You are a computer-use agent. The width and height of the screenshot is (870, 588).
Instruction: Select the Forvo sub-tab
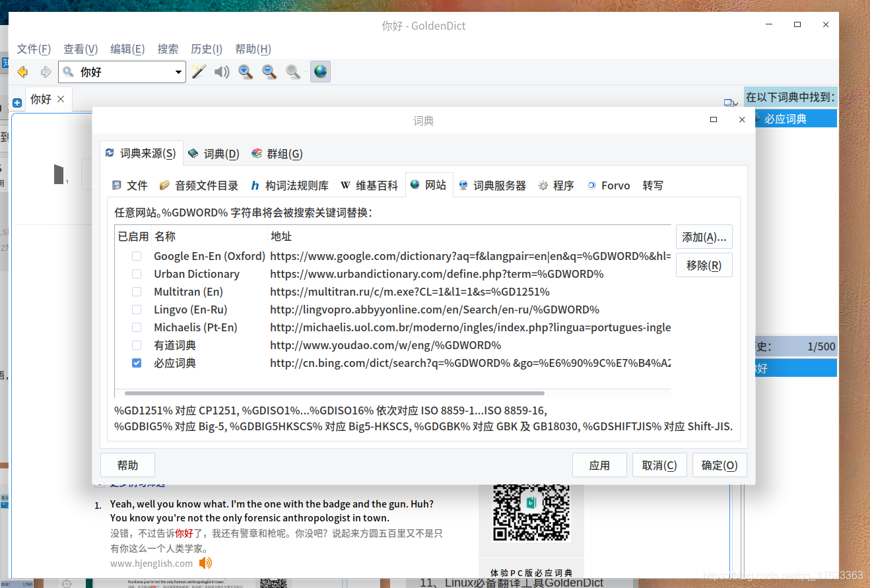point(609,185)
